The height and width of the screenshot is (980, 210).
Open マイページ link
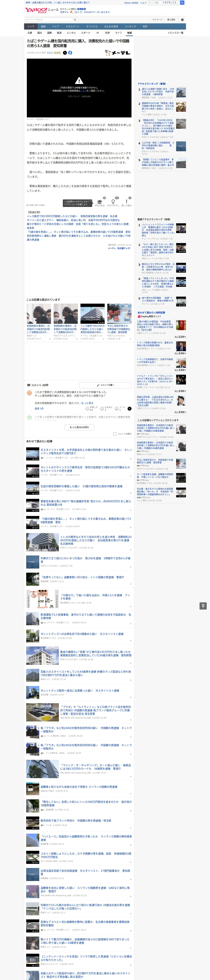click(157, 20)
